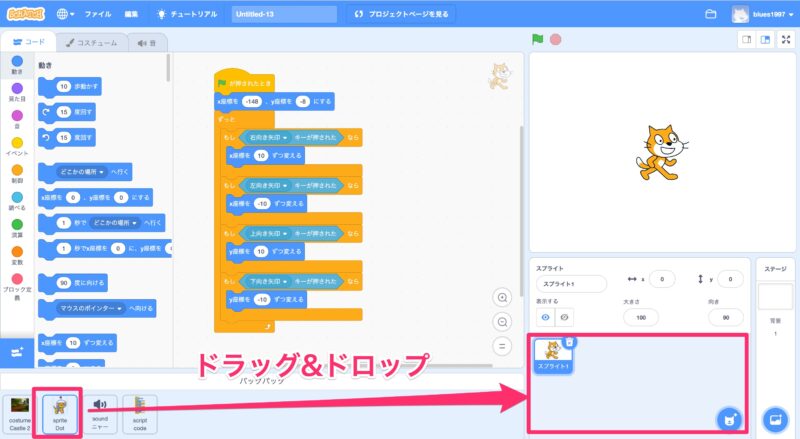
Task: Click the add extension button at bottom left
Action: pos(17,353)
